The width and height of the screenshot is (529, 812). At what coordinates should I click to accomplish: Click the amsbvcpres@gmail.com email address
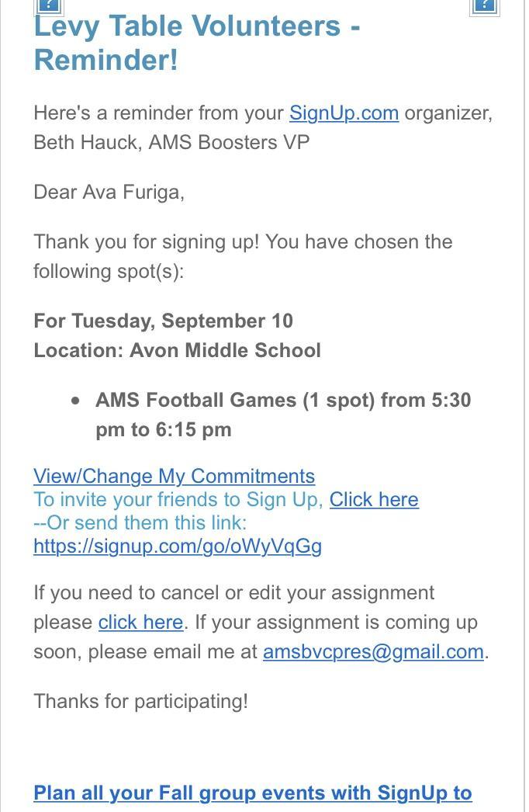pyautogui.click(x=373, y=652)
